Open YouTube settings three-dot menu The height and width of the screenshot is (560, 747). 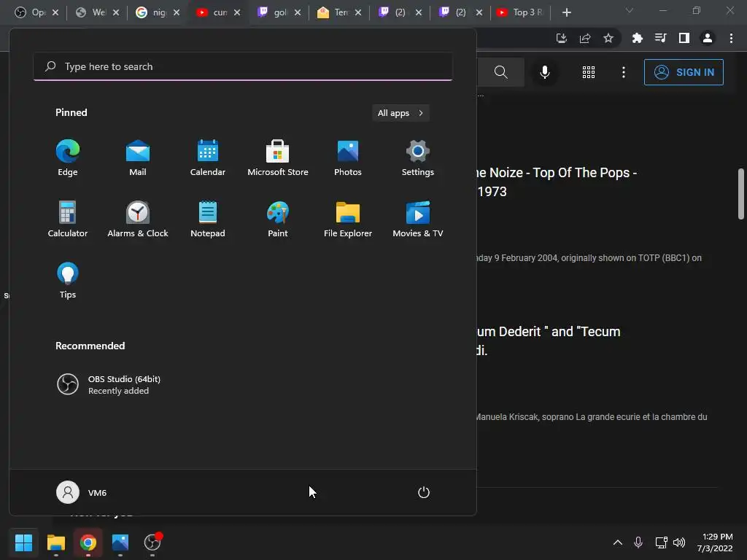(624, 72)
